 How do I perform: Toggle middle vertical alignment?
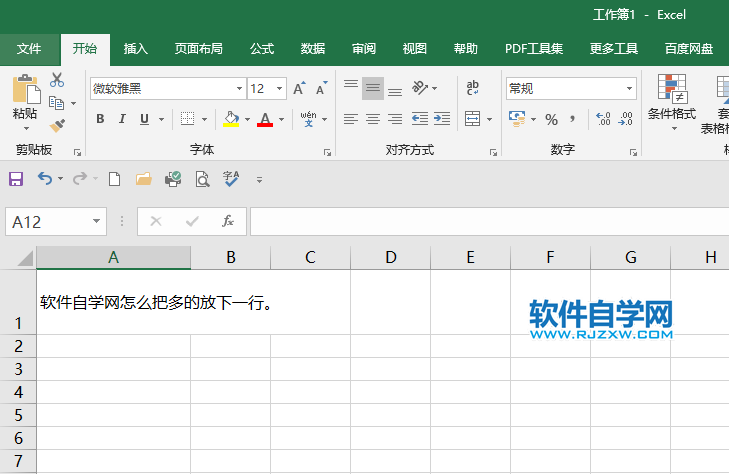point(373,88)
